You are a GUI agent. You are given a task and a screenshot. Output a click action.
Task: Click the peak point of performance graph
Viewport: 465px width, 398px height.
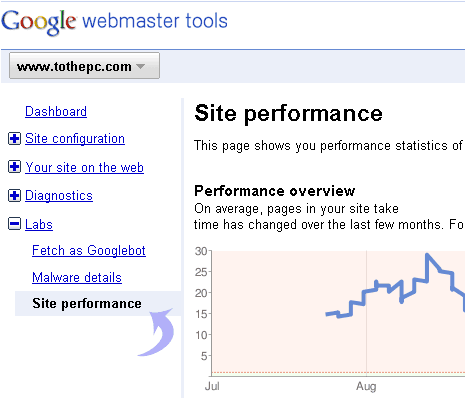[427, 255]
